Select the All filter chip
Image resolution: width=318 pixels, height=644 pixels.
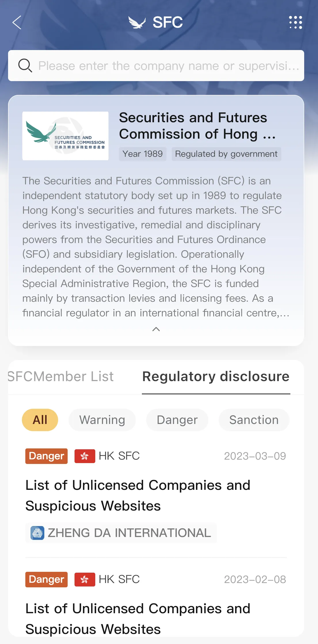point(40,420)
